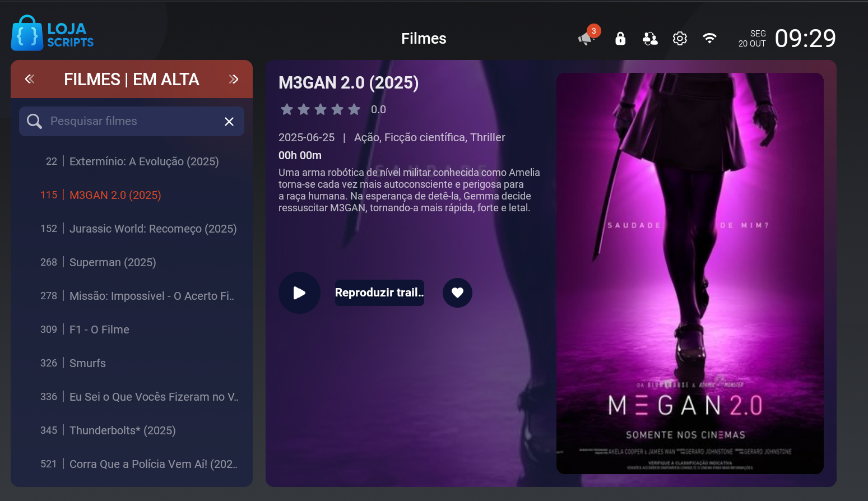Open the user profiles icon
Screen dimensions: 868x501
(650, 38)
